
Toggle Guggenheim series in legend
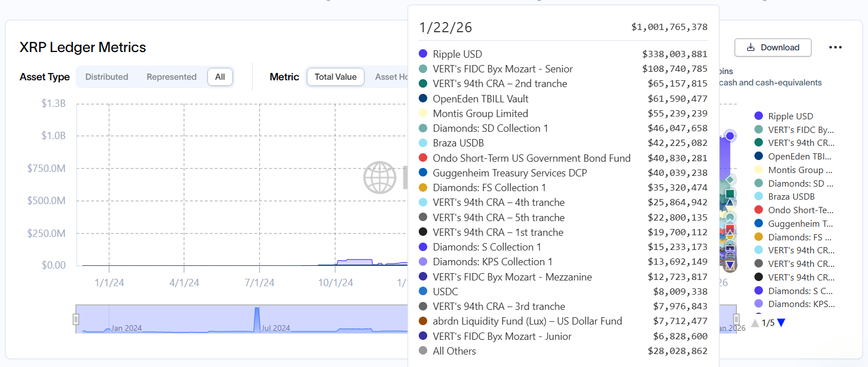pos(800,224)
